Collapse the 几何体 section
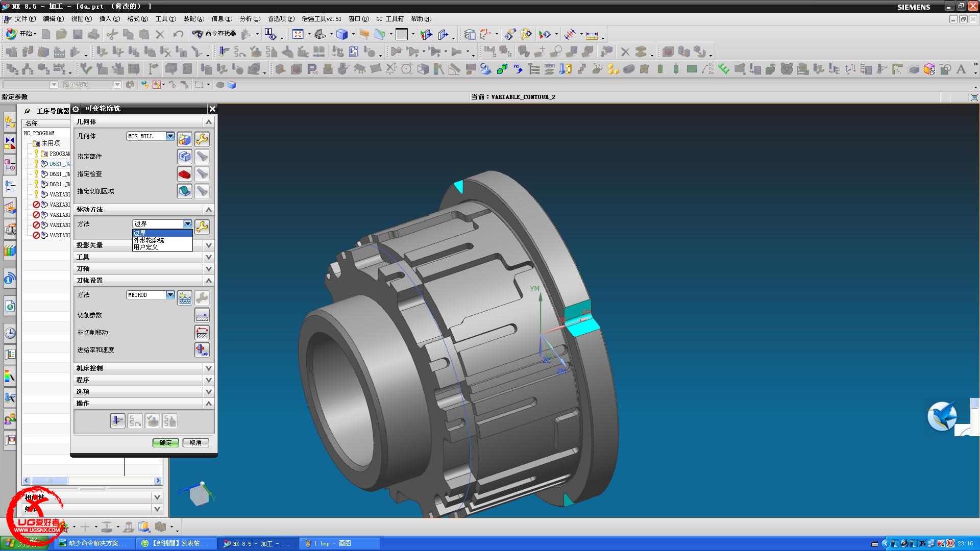This screenshot has width=980, height=551. tap(208, 121)
